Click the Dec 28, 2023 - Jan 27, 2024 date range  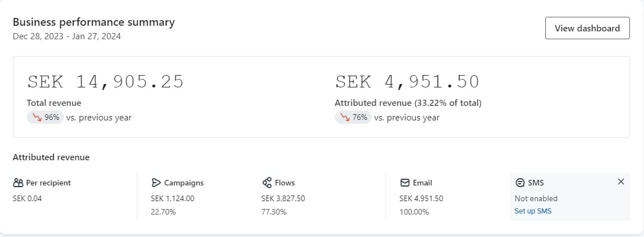click(x=67, y=36)
